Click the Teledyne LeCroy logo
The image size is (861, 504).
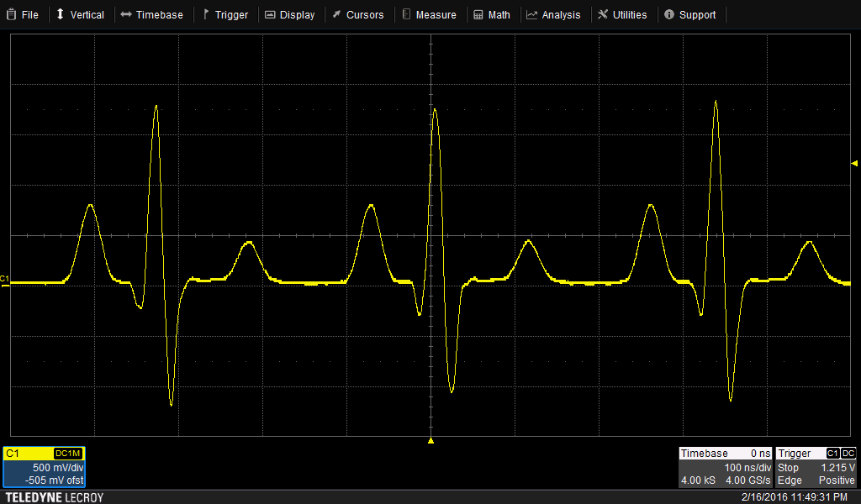55,497
